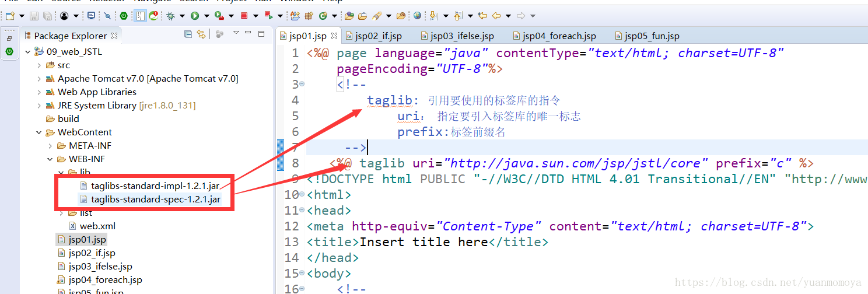Collapse the comment fold at line 3
This screenshot has height=294, width=868.
coord(302,85)
